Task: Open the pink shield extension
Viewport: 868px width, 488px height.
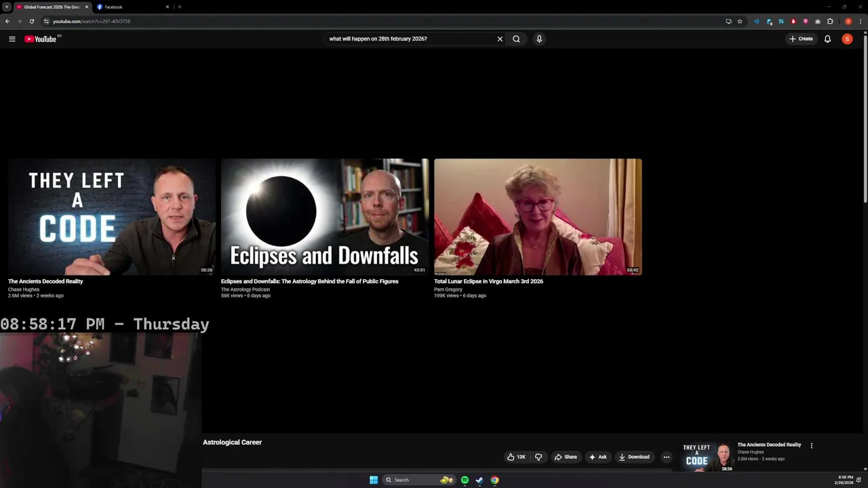Action: [x=806, y=21]
